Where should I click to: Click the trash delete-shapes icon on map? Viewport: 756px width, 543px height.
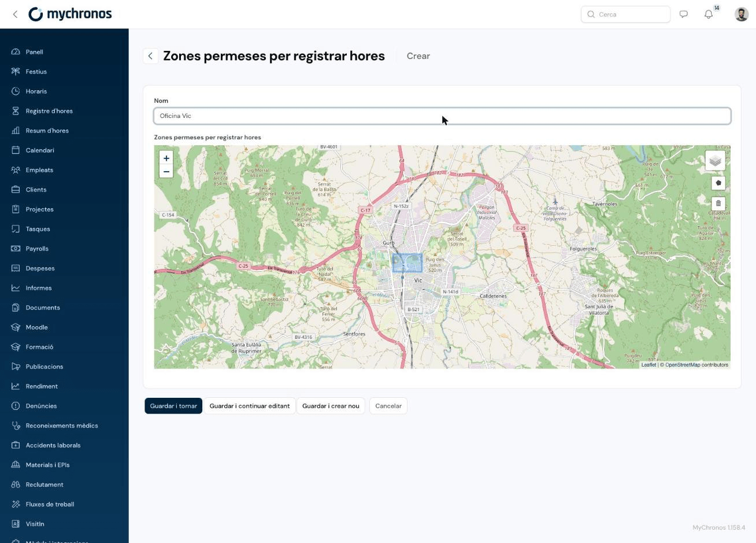pos(718,203)
